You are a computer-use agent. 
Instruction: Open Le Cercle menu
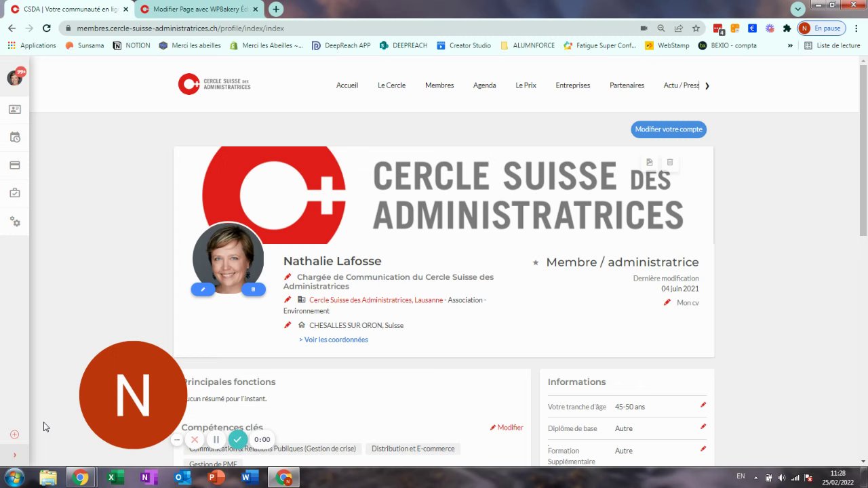(x=391, y=85)
